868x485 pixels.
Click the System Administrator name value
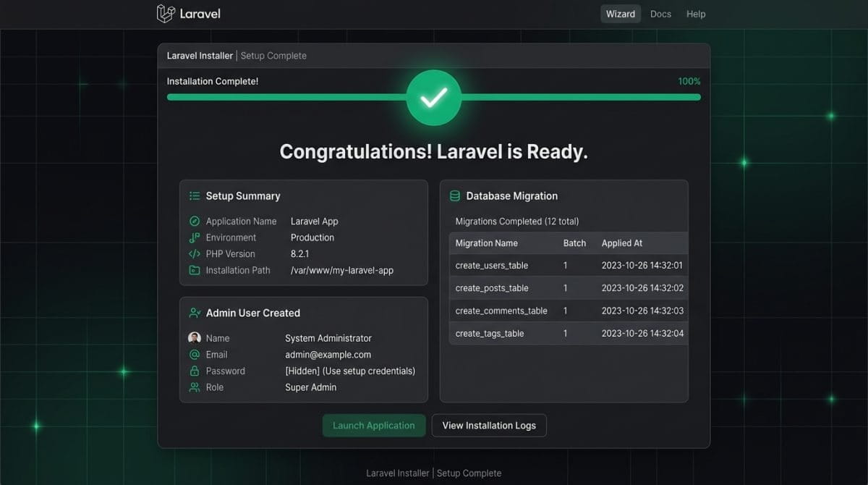coord(328,338)
